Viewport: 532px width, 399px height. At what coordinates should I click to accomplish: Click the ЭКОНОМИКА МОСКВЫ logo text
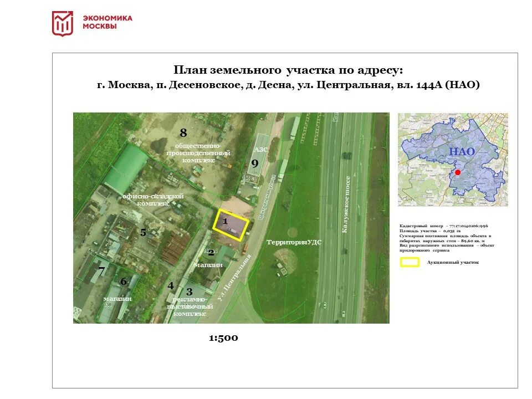107,22
